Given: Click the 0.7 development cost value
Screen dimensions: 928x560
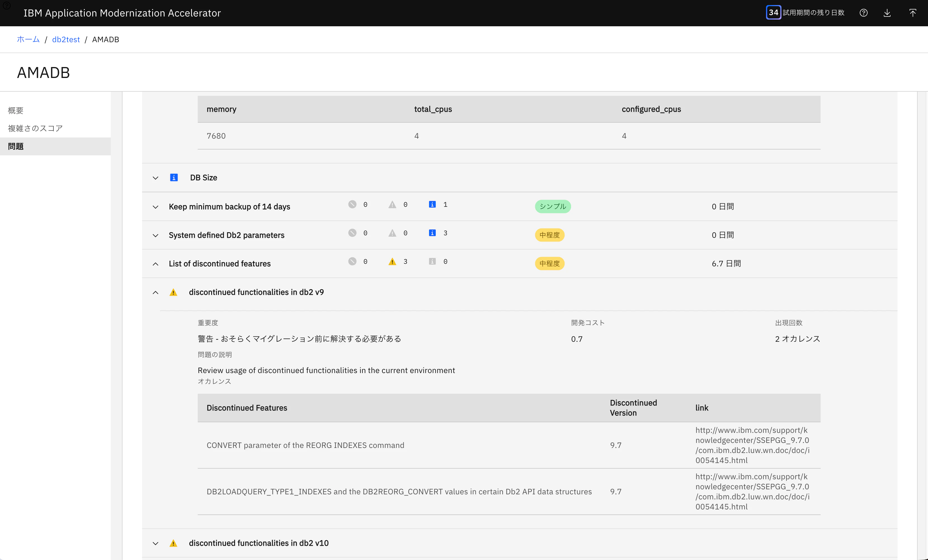Looking at the screenshot, I should point(577,339).
